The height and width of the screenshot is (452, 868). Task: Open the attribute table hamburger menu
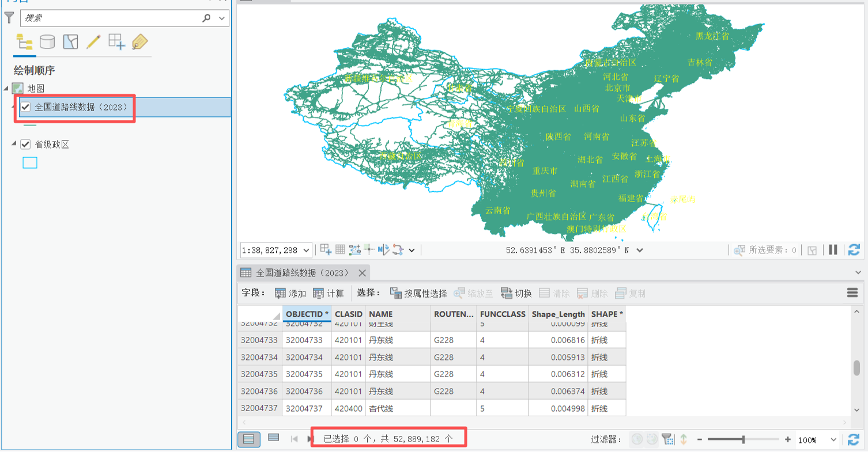[x=852, y=293]
